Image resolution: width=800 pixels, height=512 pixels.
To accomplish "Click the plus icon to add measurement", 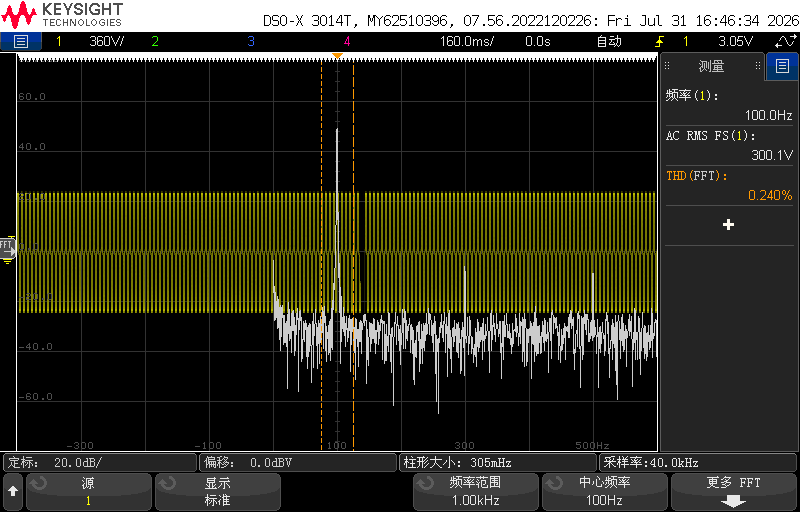I will click(729, 225).
